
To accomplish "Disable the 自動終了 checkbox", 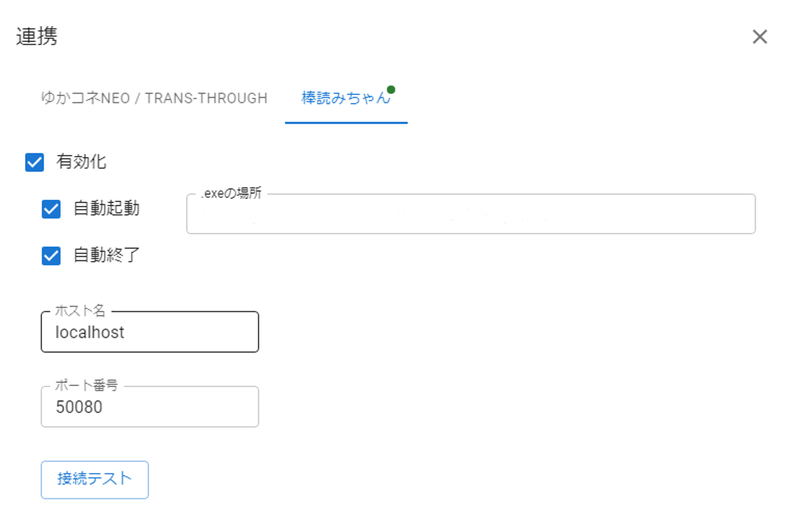I will (x=51, y=256).
